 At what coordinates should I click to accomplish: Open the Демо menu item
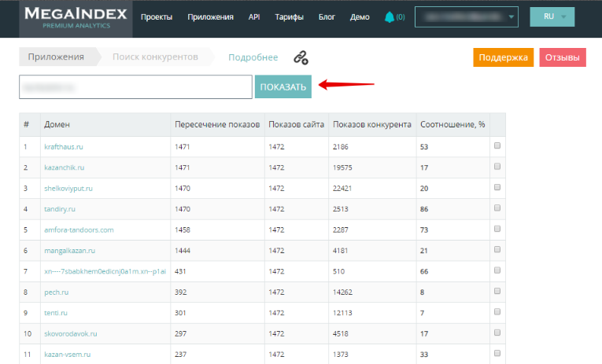tap(360, 17)
